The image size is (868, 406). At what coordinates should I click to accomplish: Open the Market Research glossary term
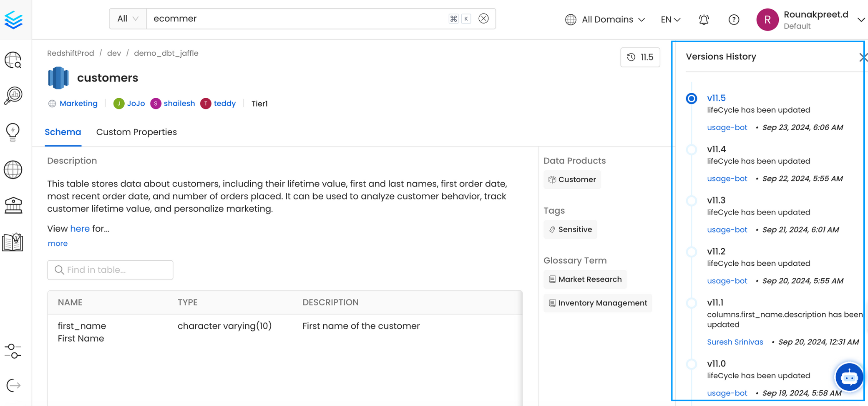585,279
